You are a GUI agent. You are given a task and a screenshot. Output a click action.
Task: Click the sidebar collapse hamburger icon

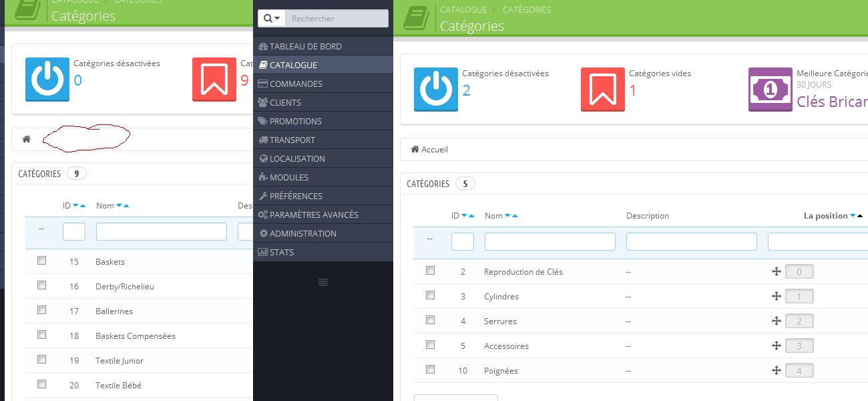coord(323,282)
